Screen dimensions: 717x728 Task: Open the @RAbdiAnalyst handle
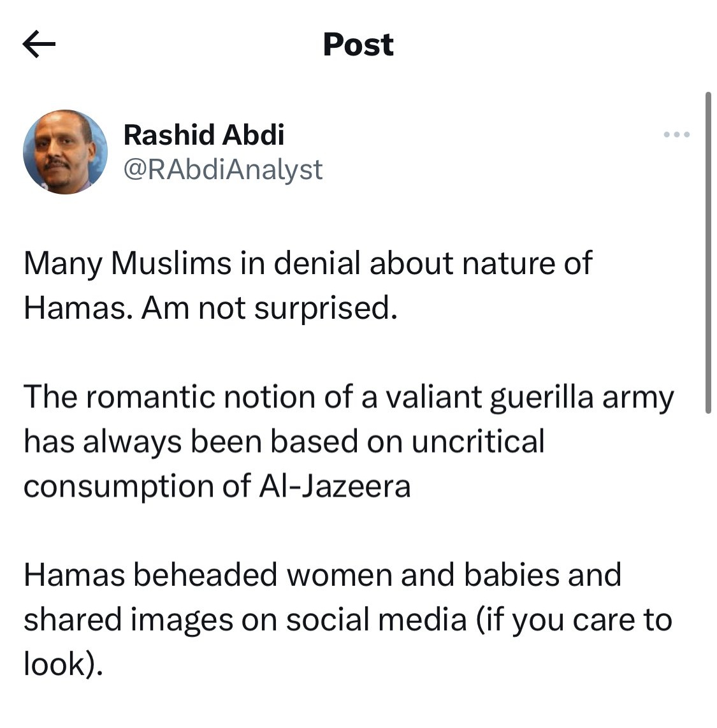pyautogui.click(x=222, y=170)
